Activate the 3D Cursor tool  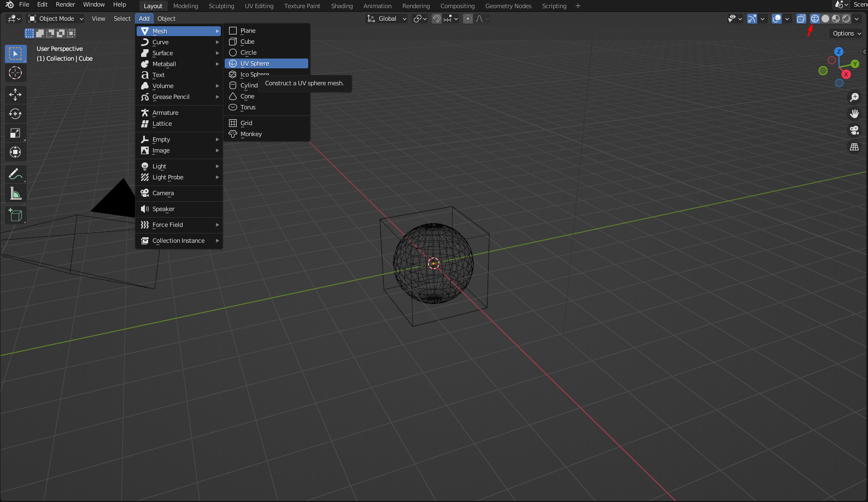(x=15, y=73)
